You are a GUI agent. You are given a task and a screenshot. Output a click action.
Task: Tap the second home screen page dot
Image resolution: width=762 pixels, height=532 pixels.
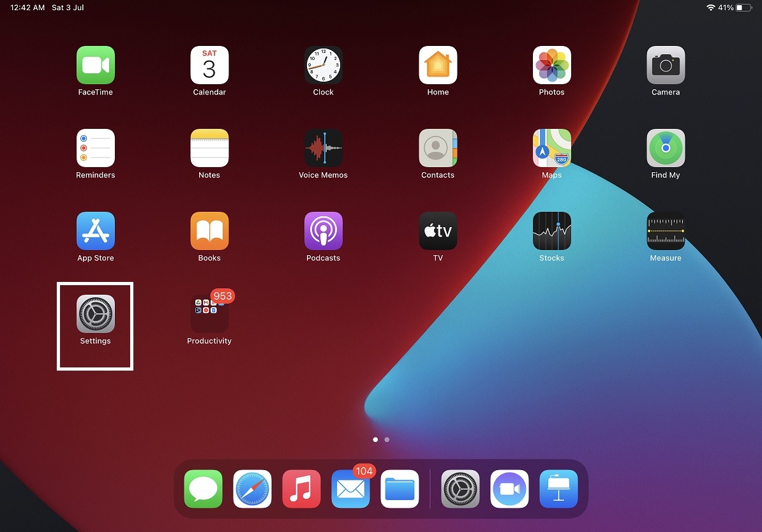tap(387, 440)
